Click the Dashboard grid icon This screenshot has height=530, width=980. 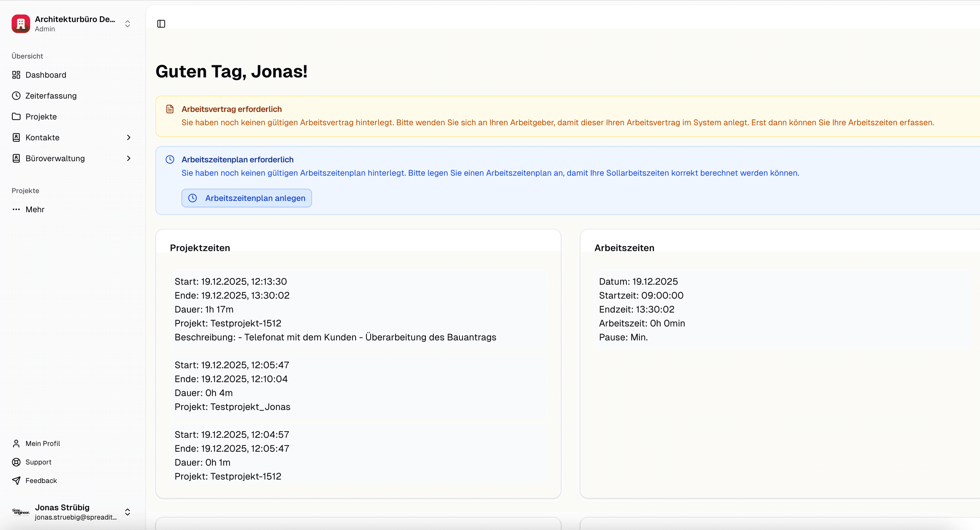click(16, 75)
